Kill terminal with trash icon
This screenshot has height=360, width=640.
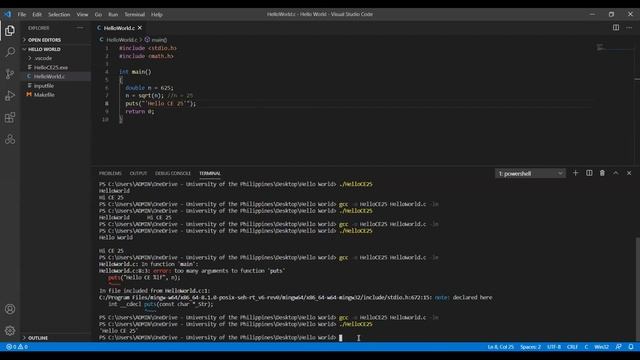coord(602,173)
